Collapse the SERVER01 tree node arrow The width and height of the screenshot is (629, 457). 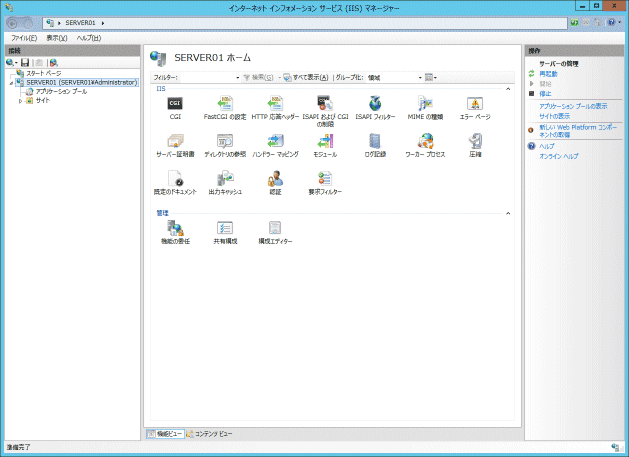[x=11, y=83]
